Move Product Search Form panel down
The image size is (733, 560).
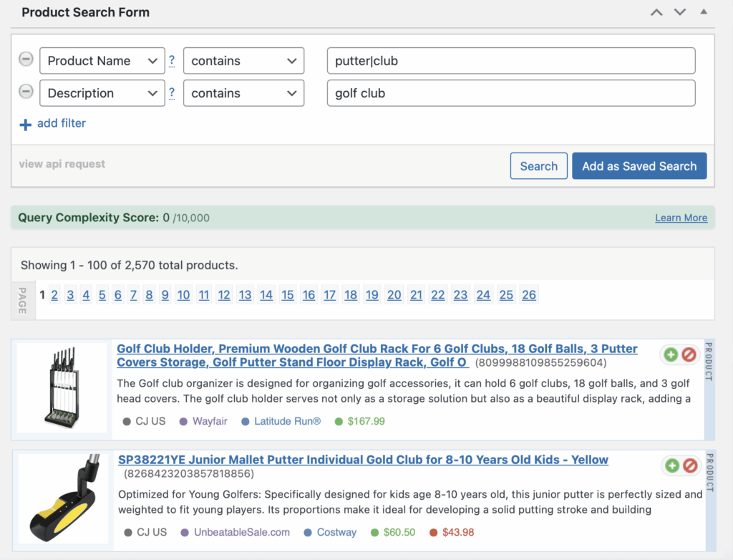(680, 12)
